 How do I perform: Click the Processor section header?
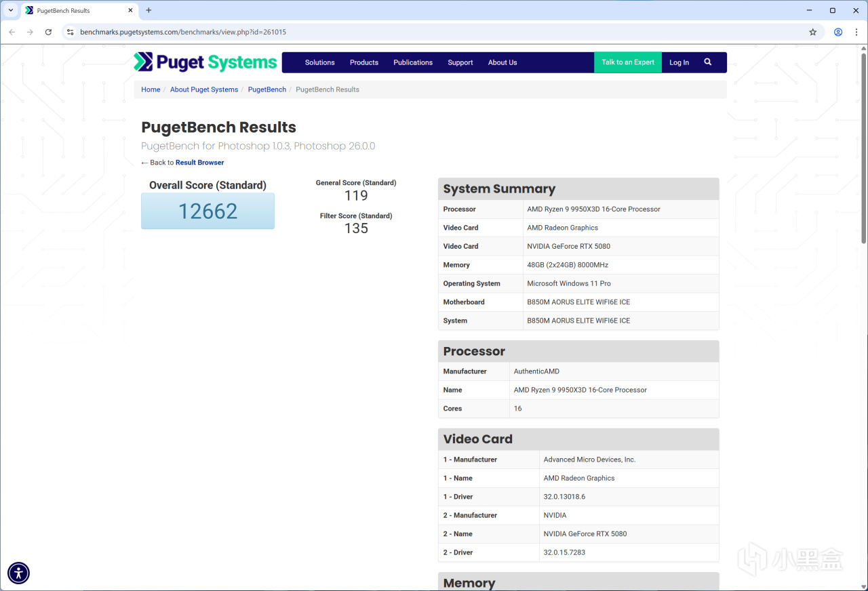coord(578,351)
